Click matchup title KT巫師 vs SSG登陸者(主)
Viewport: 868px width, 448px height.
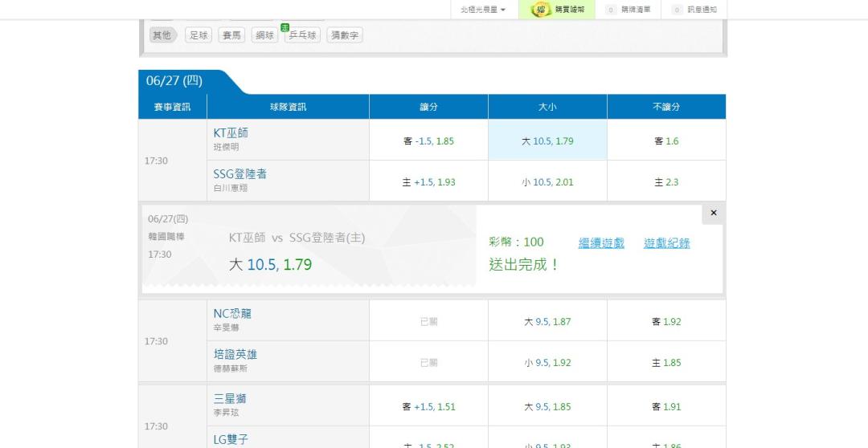pyautogui.click(x=297, y=238)
